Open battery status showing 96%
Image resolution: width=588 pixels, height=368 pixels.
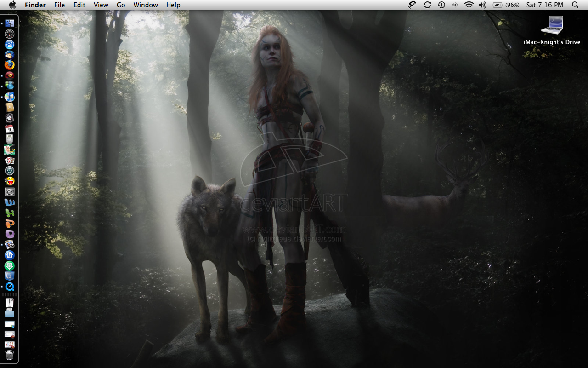point(506,5)
